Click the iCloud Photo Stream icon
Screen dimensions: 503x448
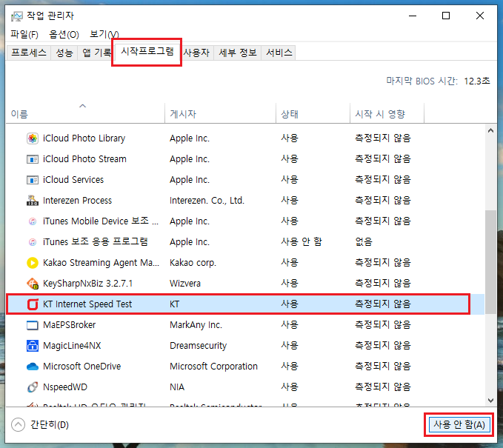(x=33, y=159)
